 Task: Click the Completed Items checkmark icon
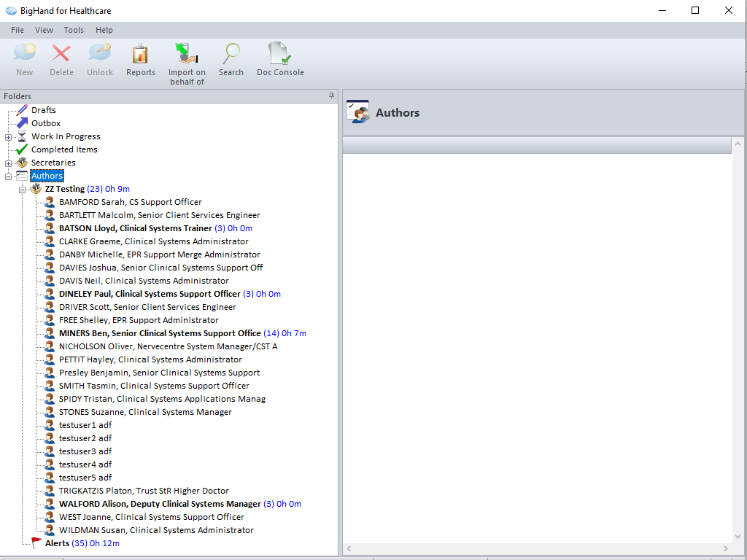(22, 149)
